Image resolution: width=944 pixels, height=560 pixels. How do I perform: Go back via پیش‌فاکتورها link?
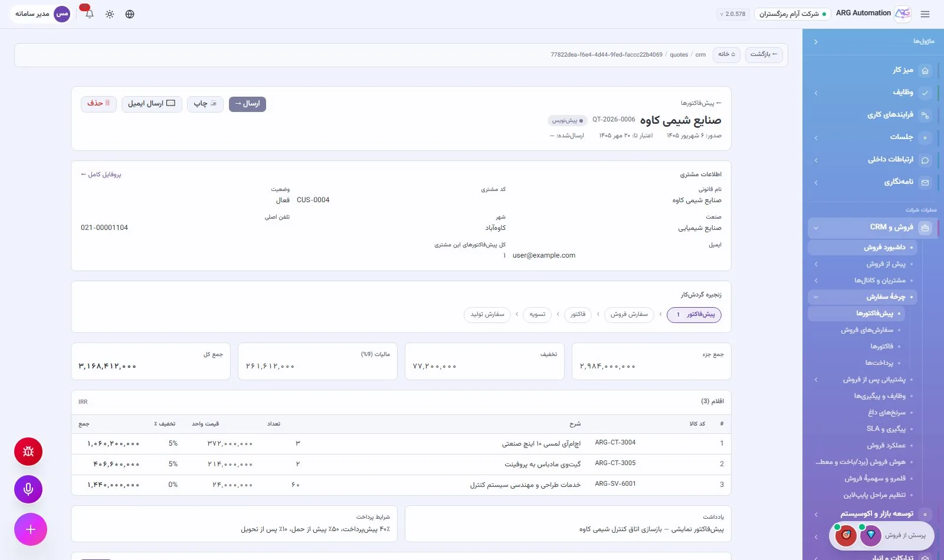(x=701, y=103)
